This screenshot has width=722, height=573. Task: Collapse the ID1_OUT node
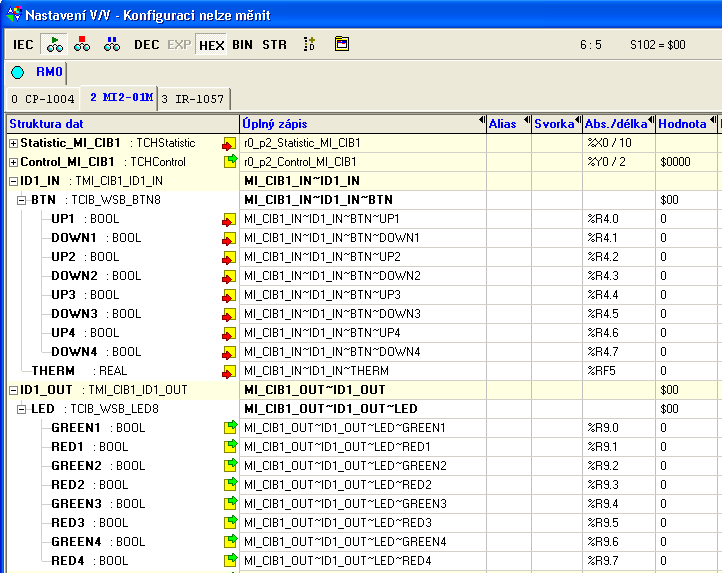(13, 391)
